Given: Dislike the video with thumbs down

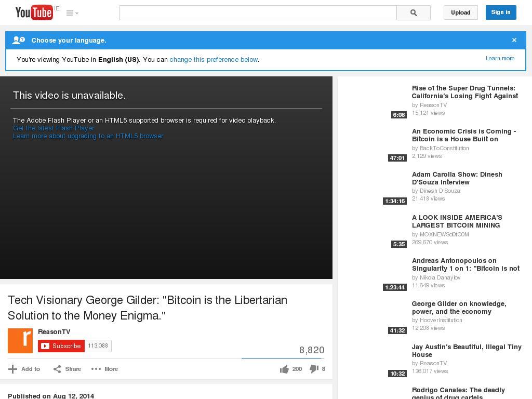Looking at the screenshot, I should click(x=317, y=369).
